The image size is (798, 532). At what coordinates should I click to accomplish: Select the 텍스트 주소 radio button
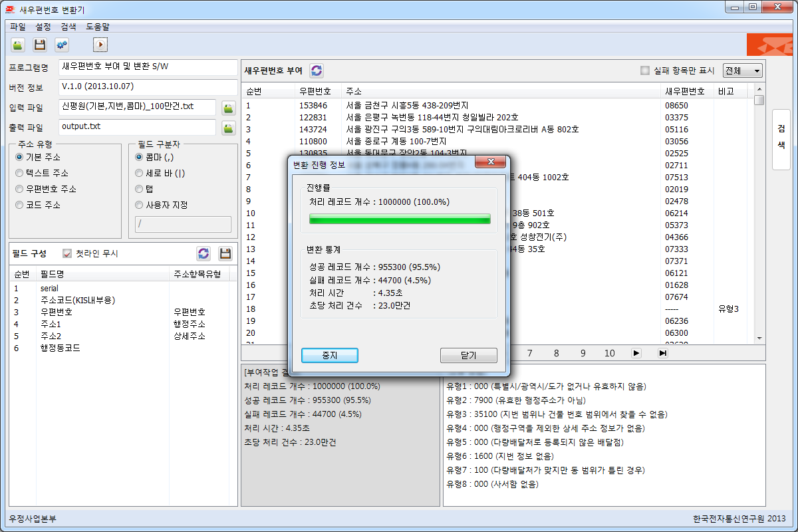tap(19, 173)
